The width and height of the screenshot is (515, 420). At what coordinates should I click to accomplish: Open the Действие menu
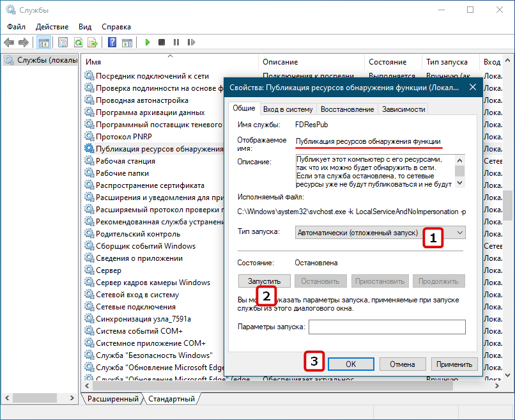[52, 27]
